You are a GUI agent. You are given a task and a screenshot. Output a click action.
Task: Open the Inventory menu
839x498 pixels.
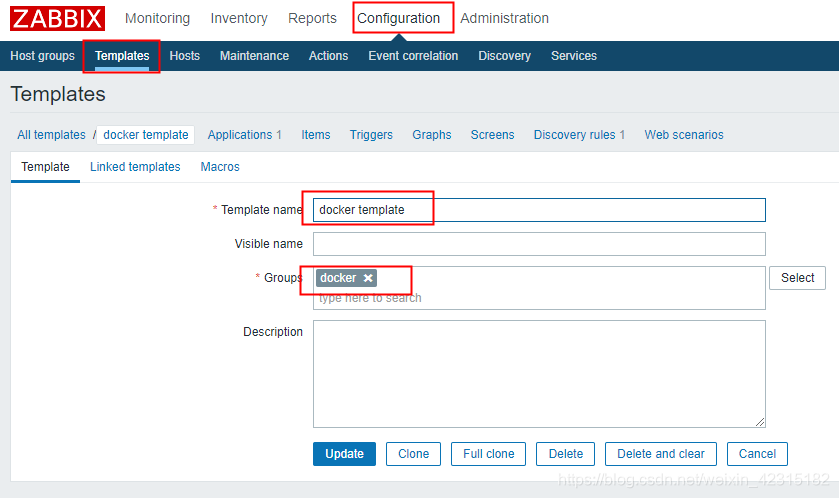pos(239,18)
